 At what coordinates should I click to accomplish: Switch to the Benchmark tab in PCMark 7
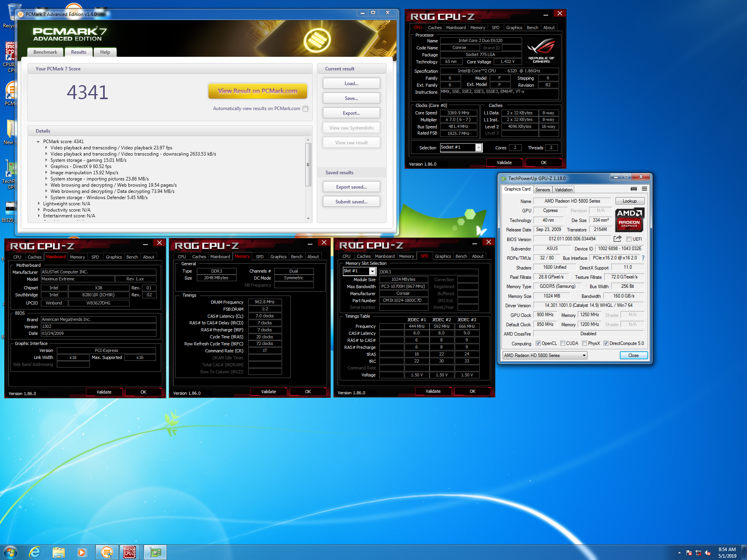45,52
